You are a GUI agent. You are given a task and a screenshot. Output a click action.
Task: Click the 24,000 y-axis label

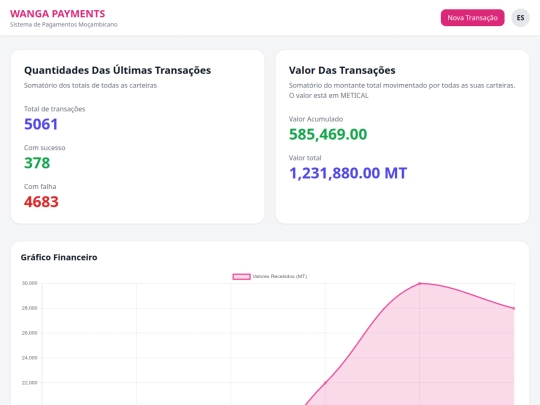click(x=29, y=358)
